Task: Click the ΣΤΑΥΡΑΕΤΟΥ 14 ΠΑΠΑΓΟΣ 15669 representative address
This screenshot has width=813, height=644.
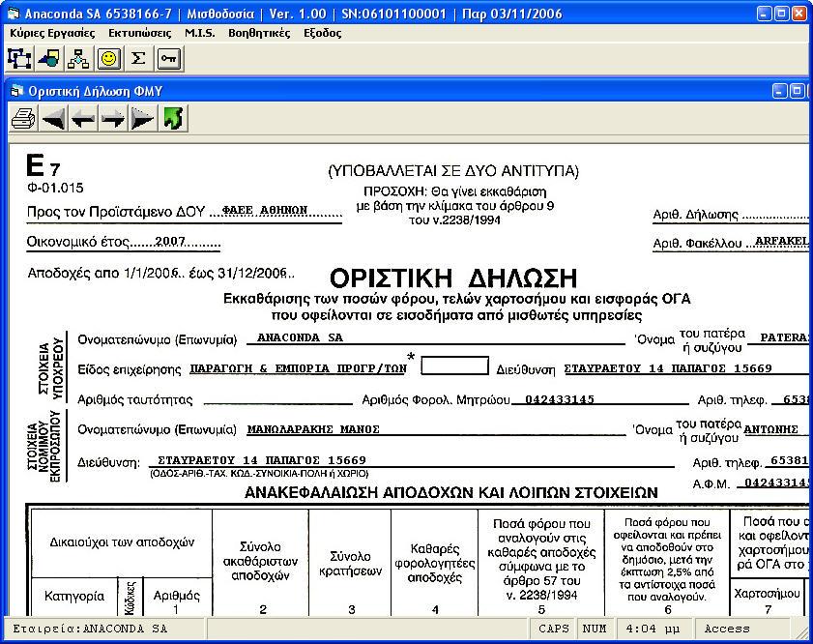Action: pos(262,460)
